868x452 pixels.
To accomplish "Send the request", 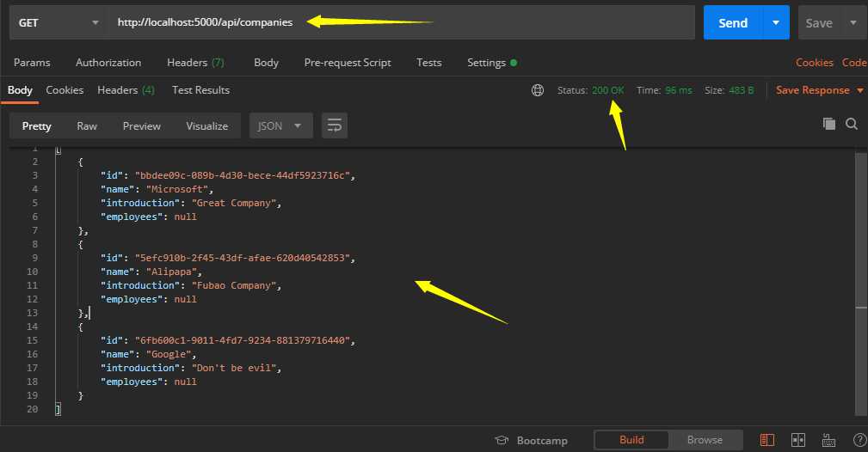I will [733, 22].
